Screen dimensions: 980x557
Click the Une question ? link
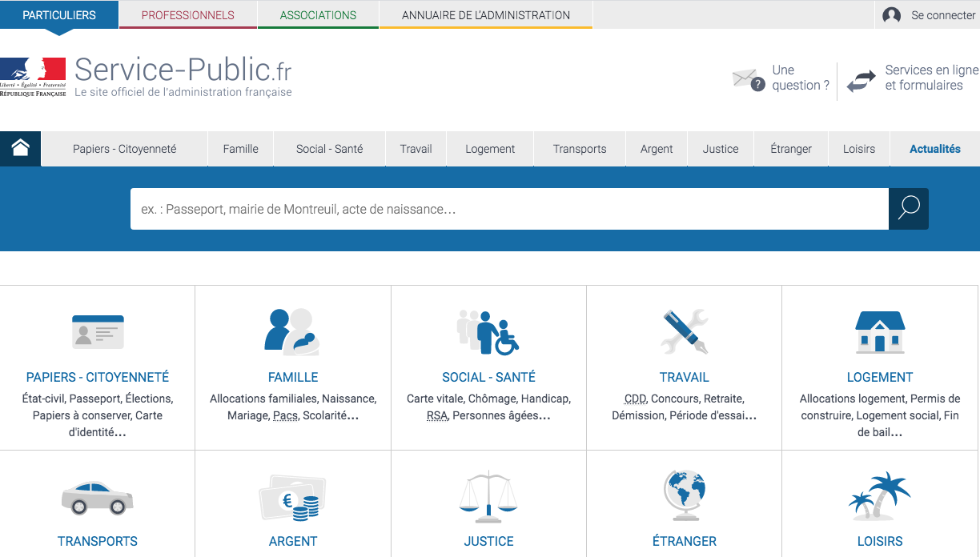pos(801,78)
